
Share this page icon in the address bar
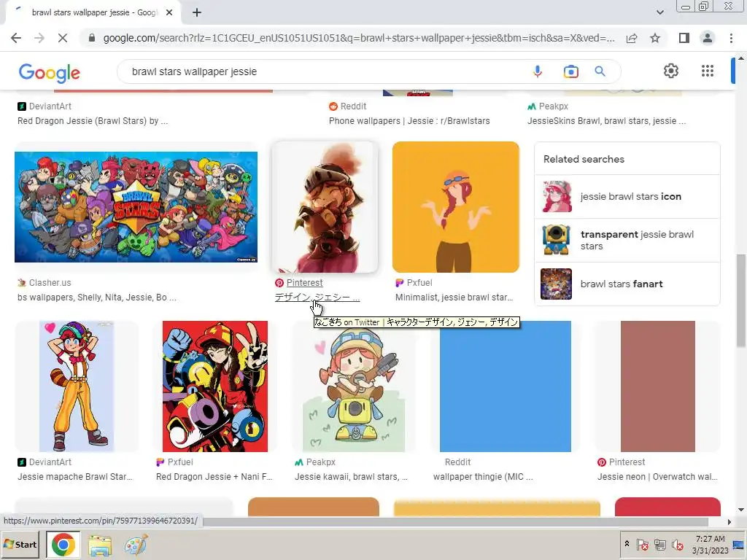click(x=632, y=38)
